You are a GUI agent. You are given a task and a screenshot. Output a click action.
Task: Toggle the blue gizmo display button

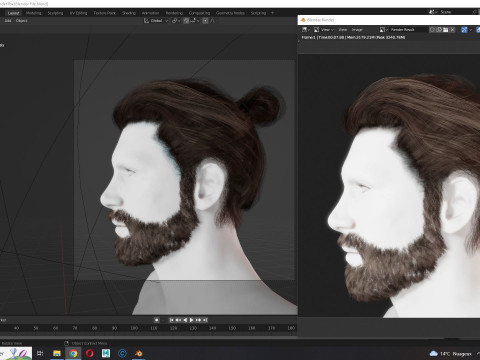tap(464, 30)
